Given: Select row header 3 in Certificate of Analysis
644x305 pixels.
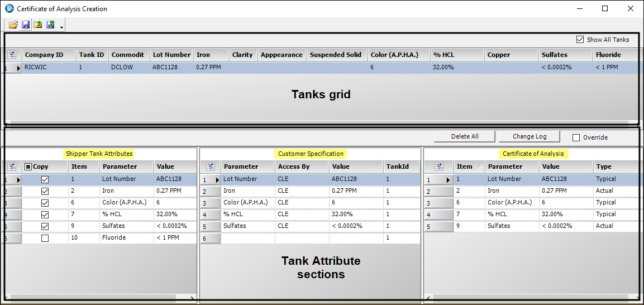Looking at the screenshot, I should pos(438,203).
